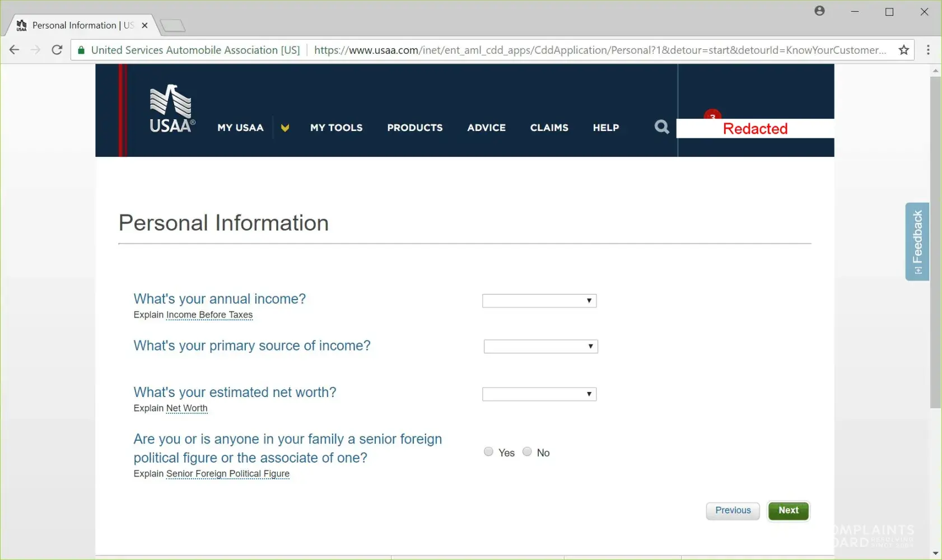The width and height of the screenshot is (942, 560).
Task: Click the USAA eagle logo
Action: [172, 109]
